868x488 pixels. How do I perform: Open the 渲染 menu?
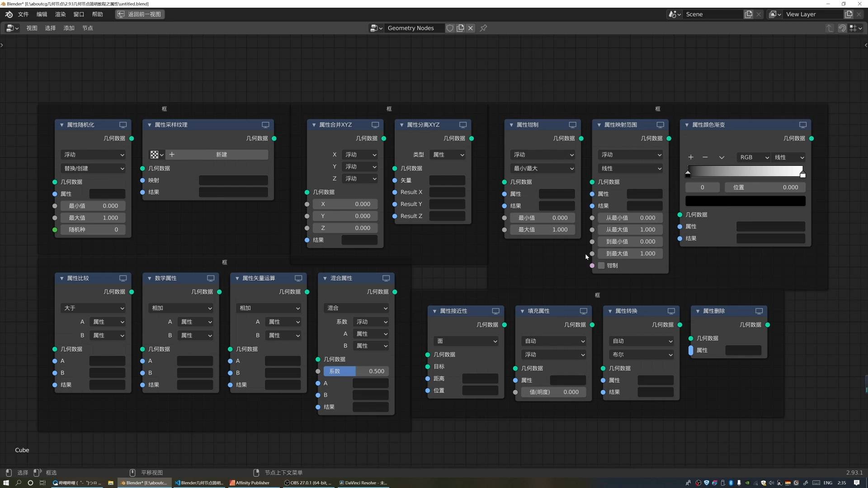click(x=60, y=14)
